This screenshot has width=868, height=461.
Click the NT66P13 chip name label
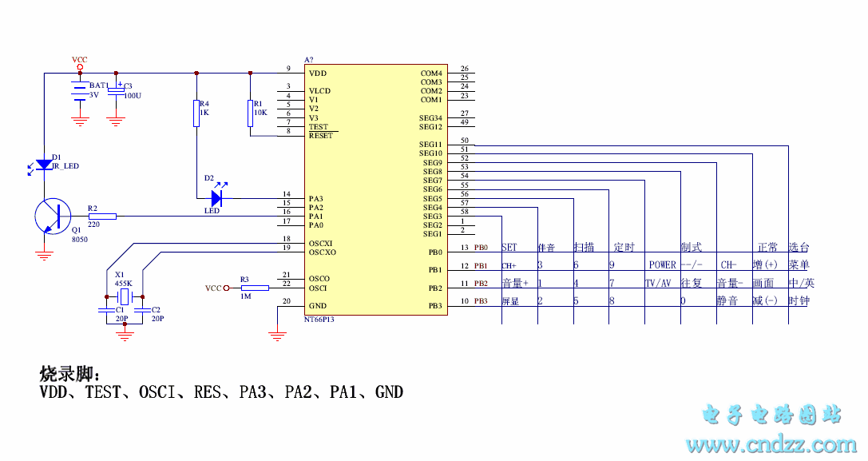pos(319,319)
